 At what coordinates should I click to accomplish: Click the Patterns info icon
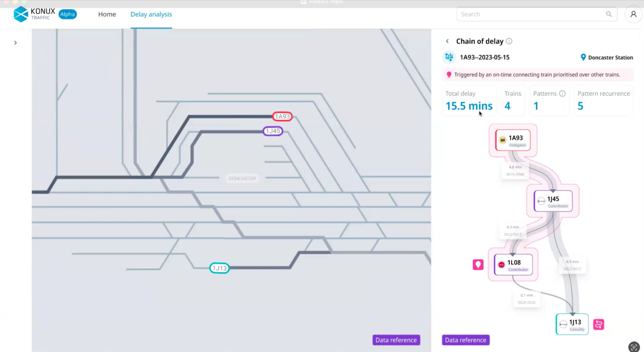tap(562, 93)
